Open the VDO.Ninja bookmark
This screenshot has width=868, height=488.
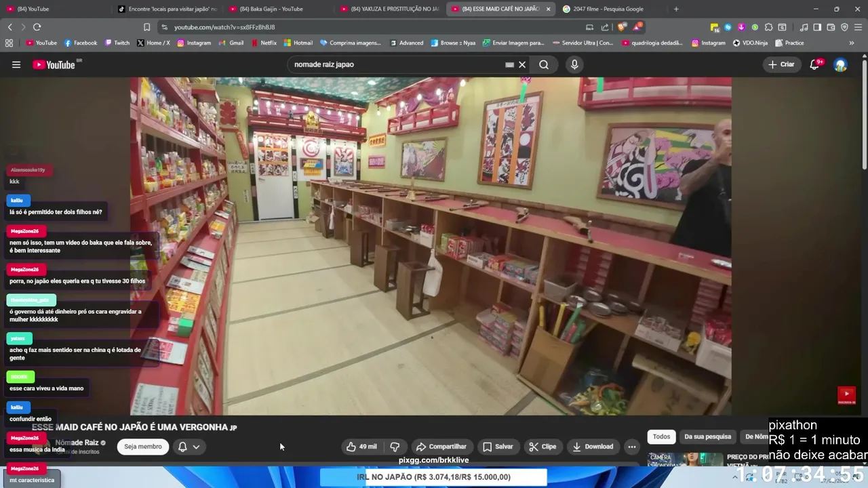coord(750,43)
